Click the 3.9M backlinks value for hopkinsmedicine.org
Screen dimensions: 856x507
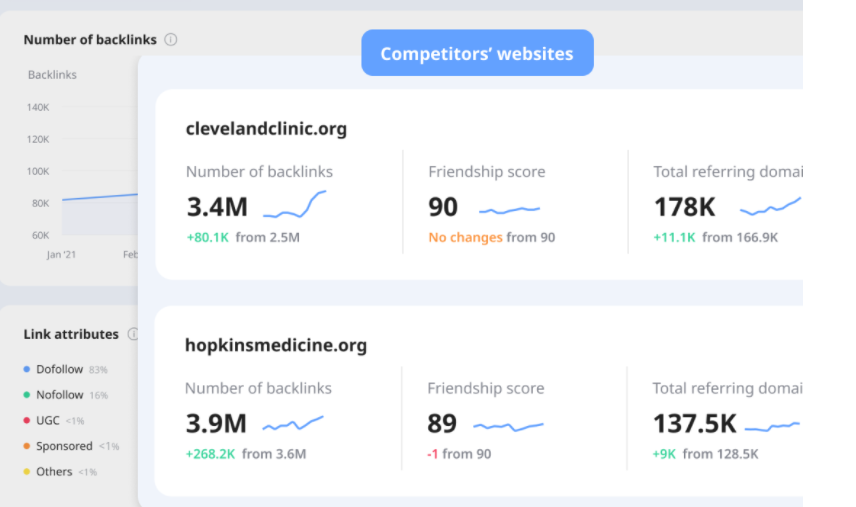216,424
